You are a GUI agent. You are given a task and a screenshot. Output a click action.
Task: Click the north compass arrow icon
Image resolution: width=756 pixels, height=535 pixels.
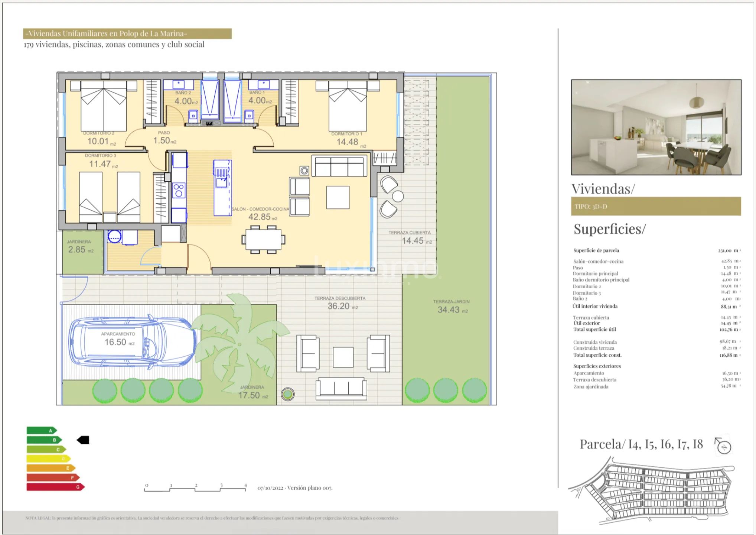click(723, 445)
